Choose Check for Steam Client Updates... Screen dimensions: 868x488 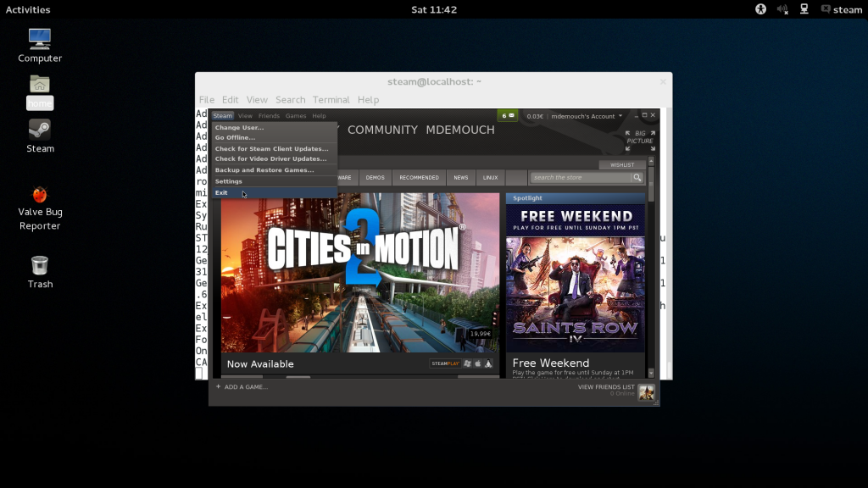[275, 148]
